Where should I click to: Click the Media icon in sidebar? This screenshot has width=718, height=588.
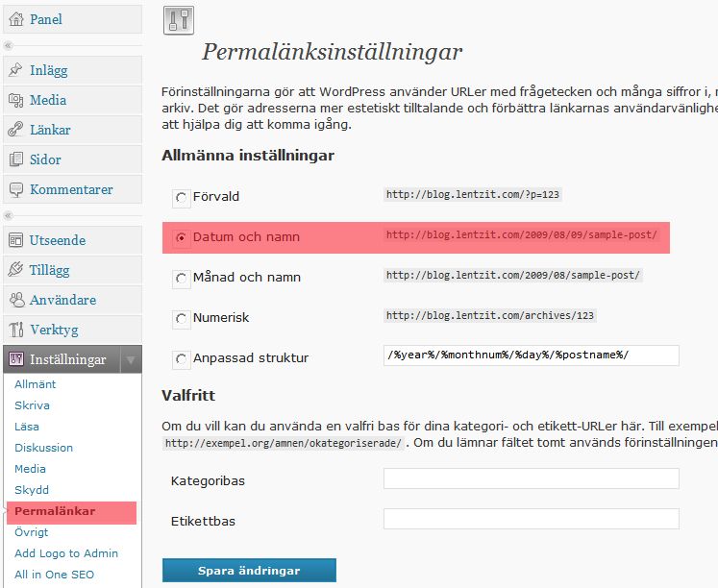15,100
